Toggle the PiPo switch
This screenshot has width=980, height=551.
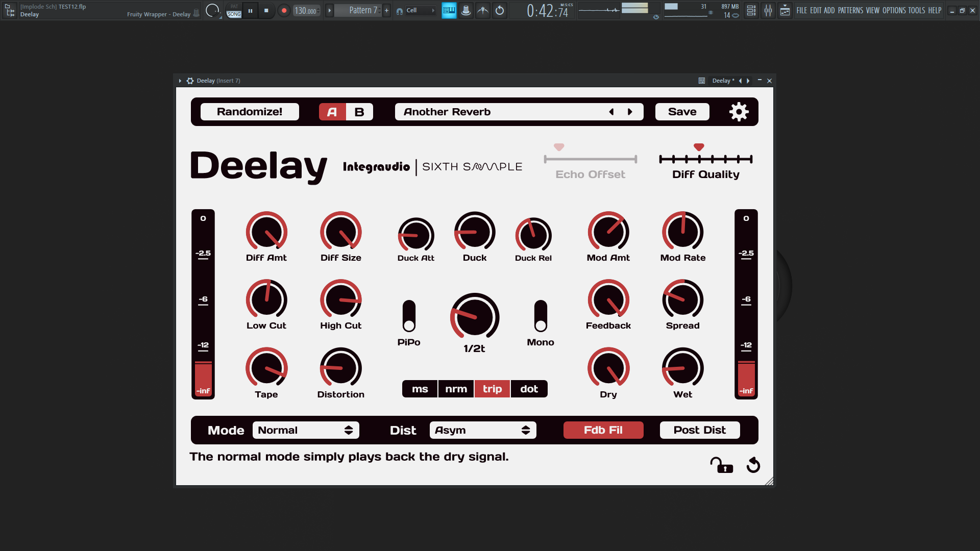[x=409, y=316]
